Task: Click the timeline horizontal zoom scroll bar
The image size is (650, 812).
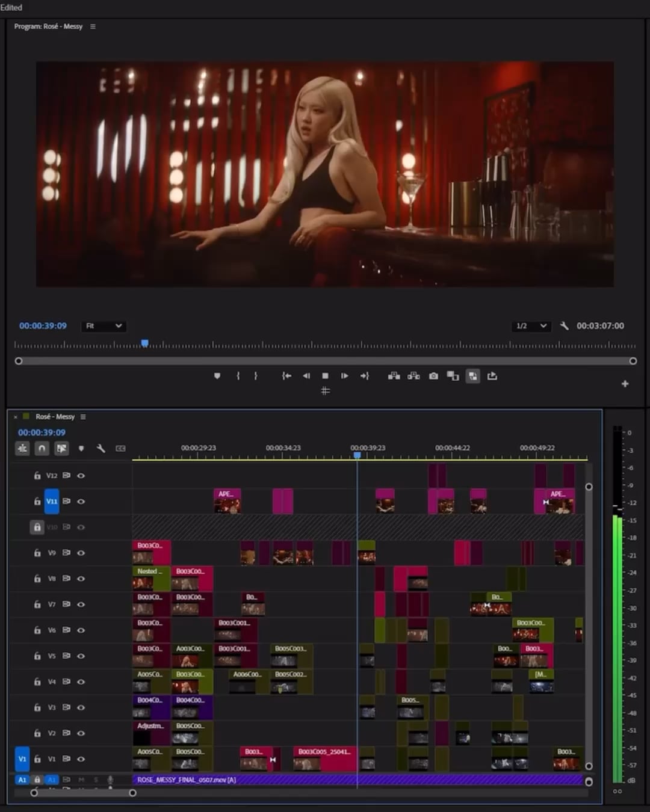Action: [x=83, y=793]
